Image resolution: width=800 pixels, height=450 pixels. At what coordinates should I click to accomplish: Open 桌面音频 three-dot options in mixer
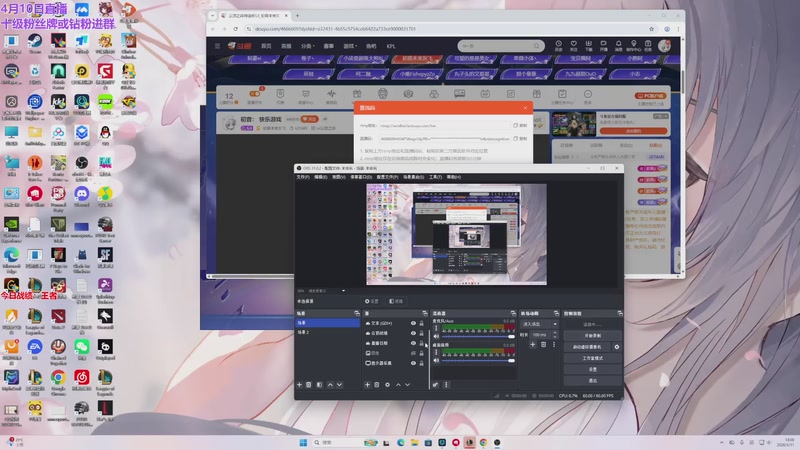[436, 352]
